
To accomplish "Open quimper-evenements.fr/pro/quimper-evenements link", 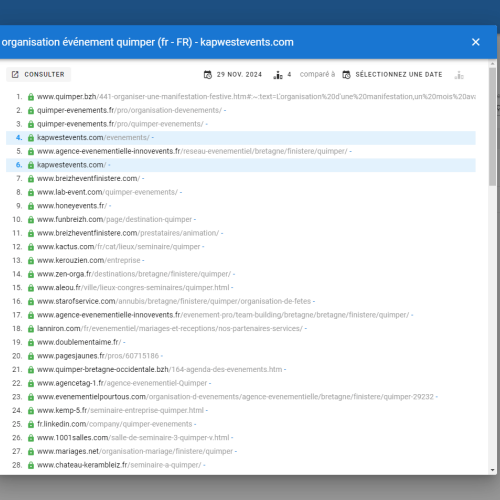I will click(x=120, y=124).
